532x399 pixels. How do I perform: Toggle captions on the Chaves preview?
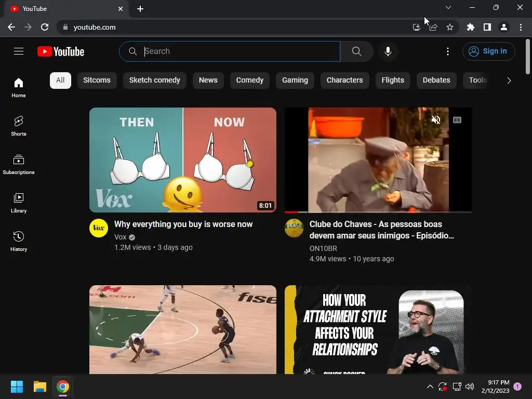(457, 120)
